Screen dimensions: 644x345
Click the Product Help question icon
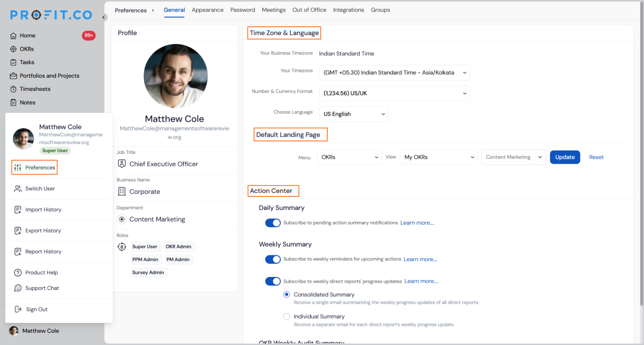coord(18,272)
